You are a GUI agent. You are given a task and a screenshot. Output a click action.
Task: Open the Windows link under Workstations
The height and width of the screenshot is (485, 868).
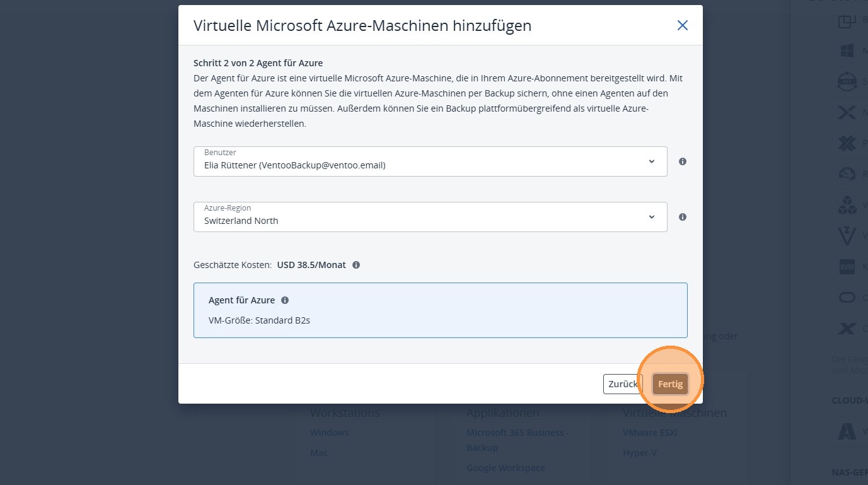329,433
